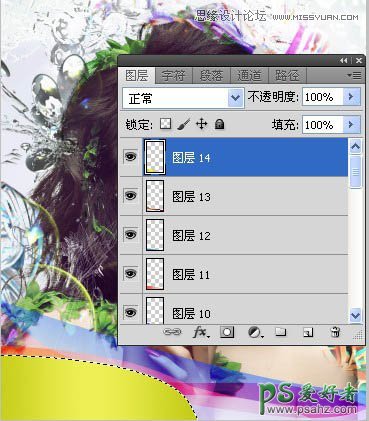Select the 图层 13 thumbnail
This screenshot has height=421, width=369.
click(155, 196)
